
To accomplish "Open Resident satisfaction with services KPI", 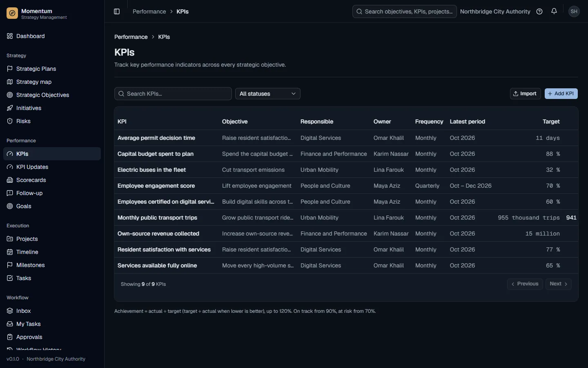I will point(164,249).
